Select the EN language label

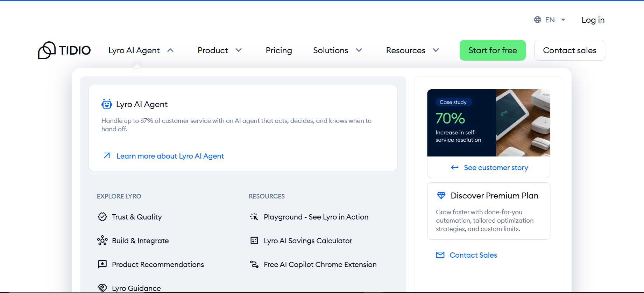[x=550, y=20]
